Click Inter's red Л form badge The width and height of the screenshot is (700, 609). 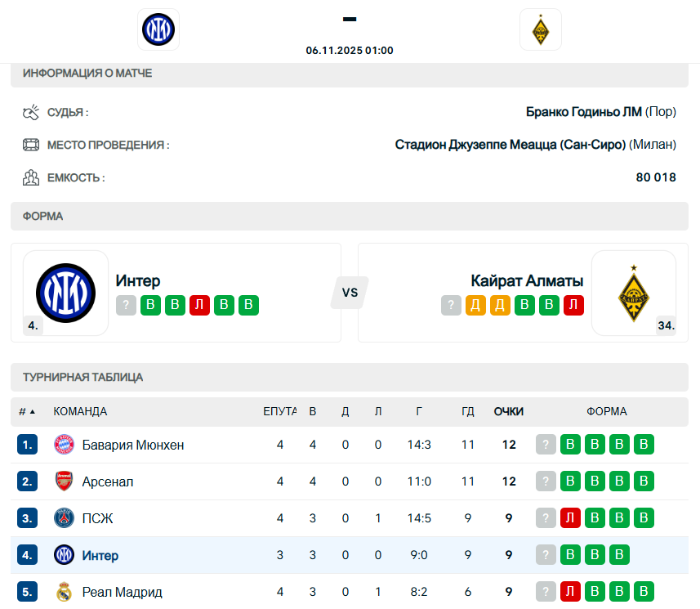[x=199, y=306]
